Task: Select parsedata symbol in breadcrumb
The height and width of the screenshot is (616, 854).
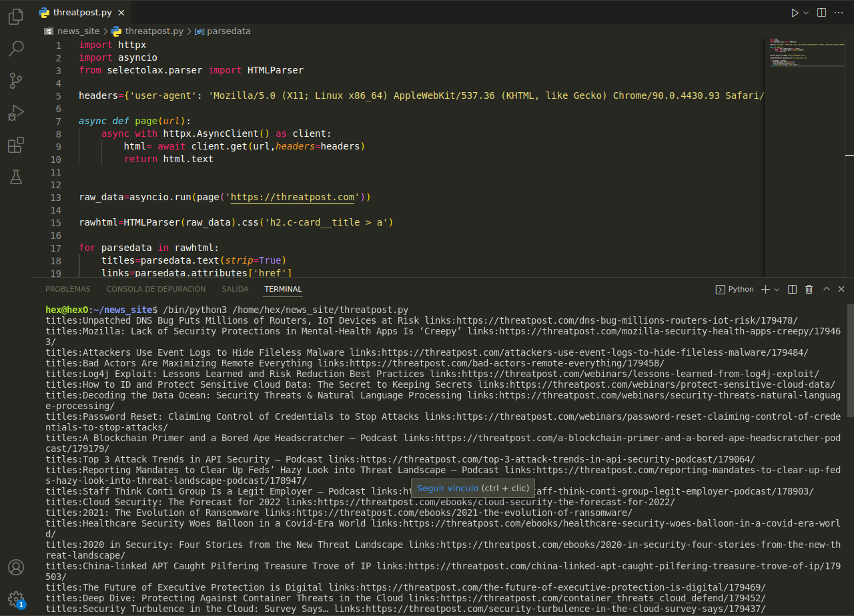Action: point(229,31)
